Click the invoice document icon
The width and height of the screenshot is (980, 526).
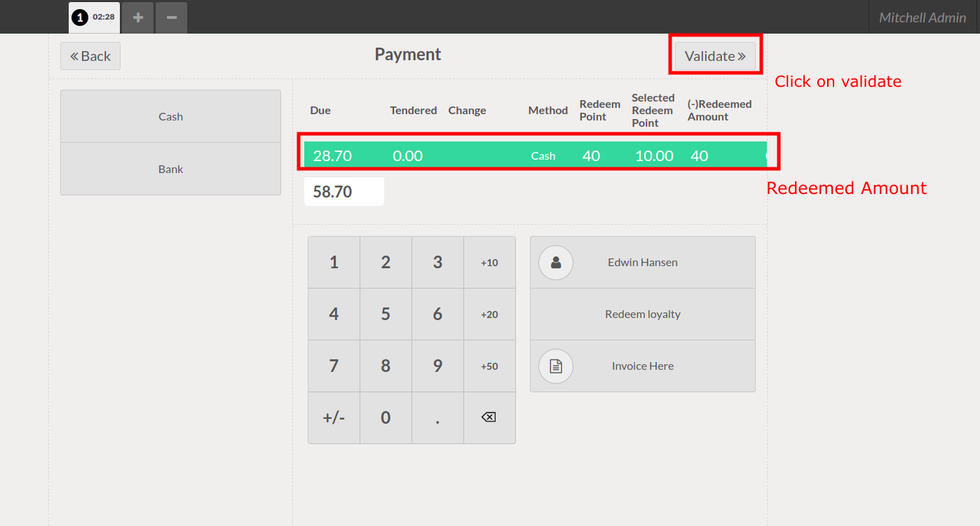[556, 366]
